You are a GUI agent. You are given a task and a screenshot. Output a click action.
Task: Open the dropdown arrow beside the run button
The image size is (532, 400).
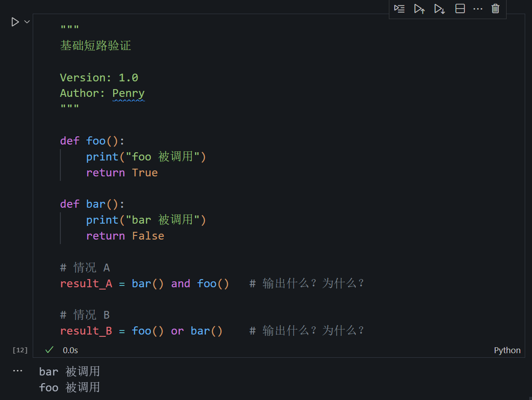[27, 22]
